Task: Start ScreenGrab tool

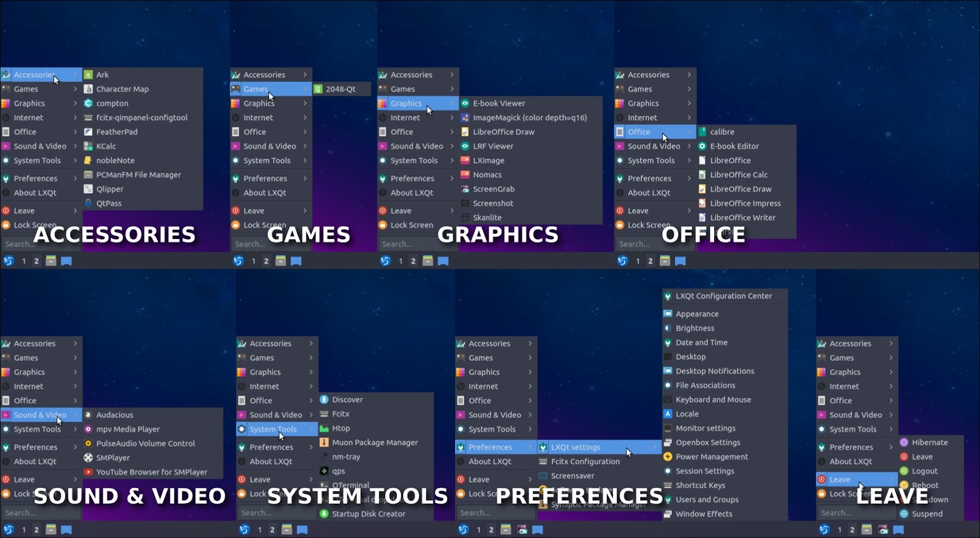Action: 530,189
